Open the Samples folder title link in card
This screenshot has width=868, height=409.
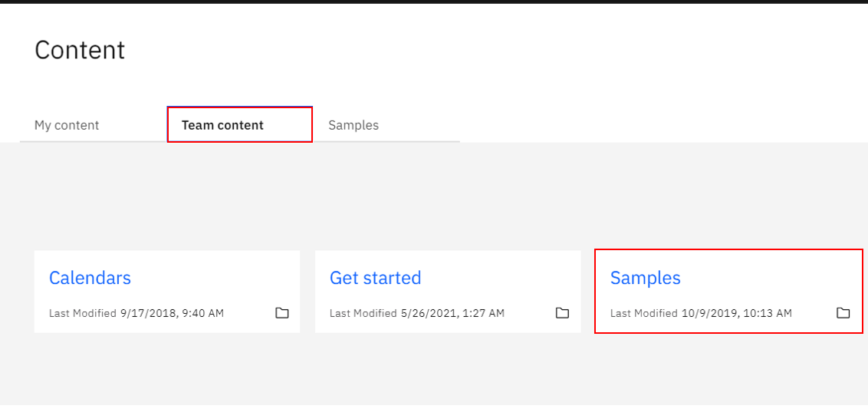[645, 278]
